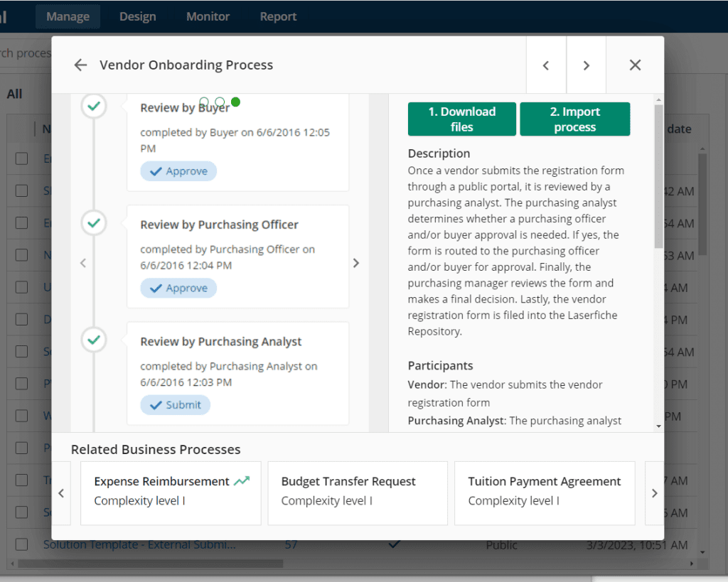Open the Solution Template - External Submi... link

(139, 544)
